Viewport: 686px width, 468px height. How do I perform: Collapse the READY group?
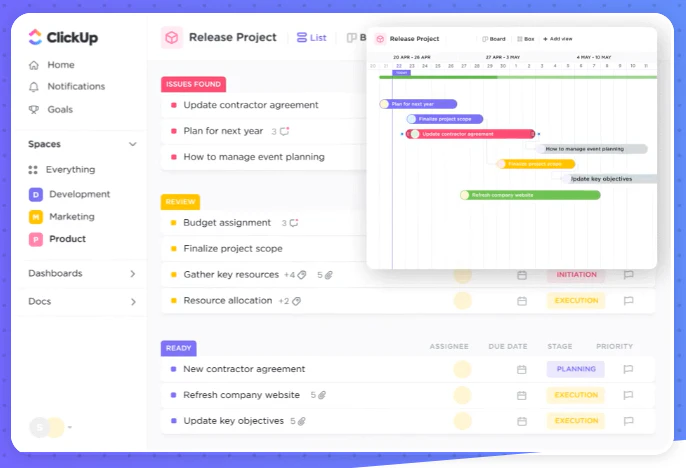pos(178,348)
